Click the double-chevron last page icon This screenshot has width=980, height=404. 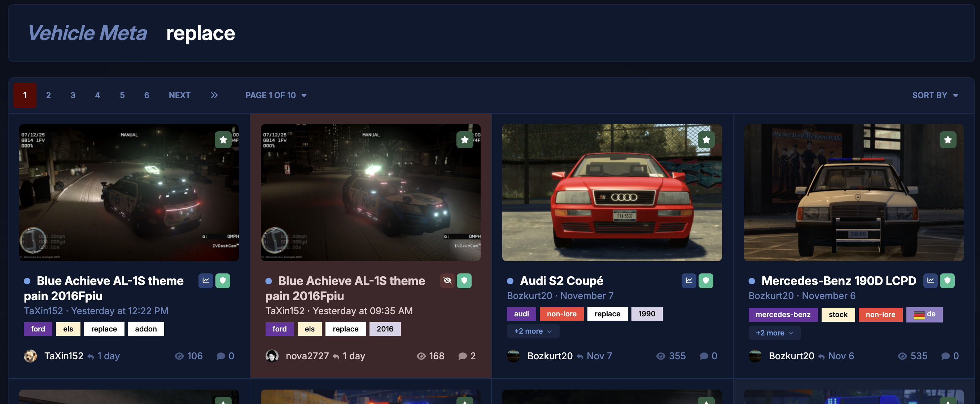[214, 95]
